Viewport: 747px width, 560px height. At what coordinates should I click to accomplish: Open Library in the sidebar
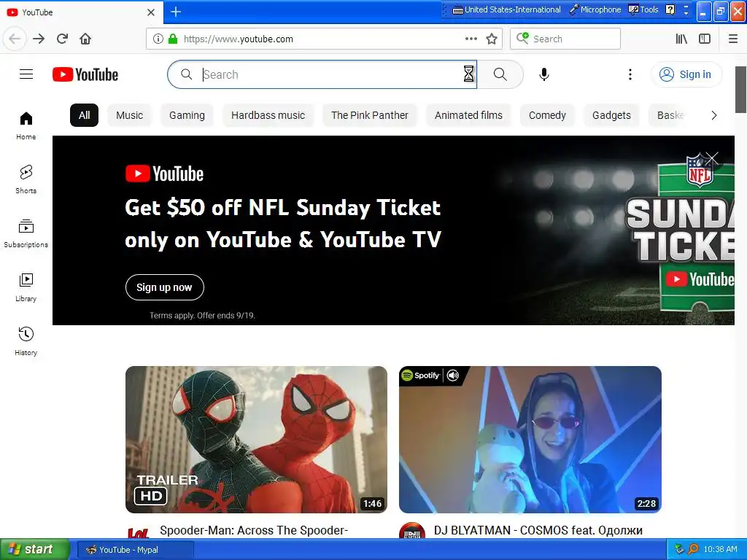click(x=26, y=287)
